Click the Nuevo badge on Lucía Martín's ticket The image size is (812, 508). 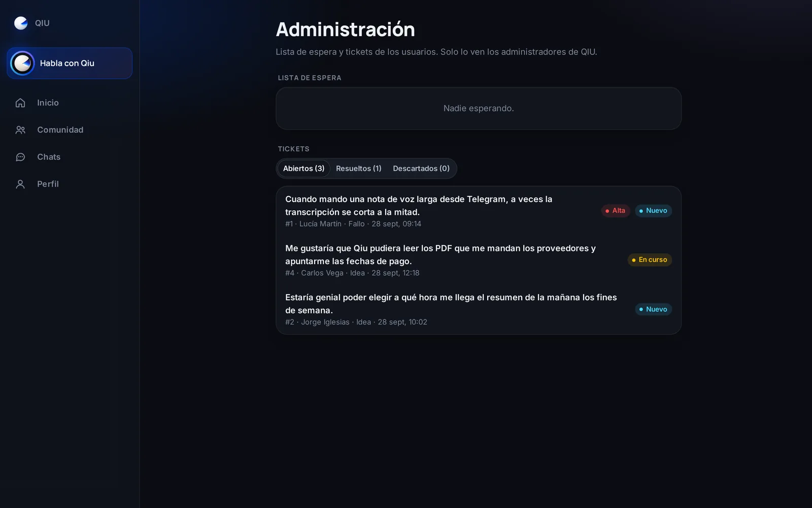[653, 211]
